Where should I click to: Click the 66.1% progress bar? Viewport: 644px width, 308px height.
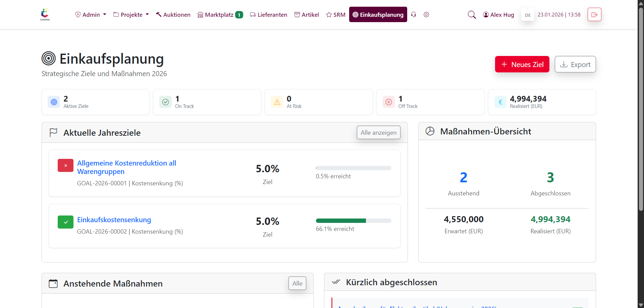click(x=353, y=221)
